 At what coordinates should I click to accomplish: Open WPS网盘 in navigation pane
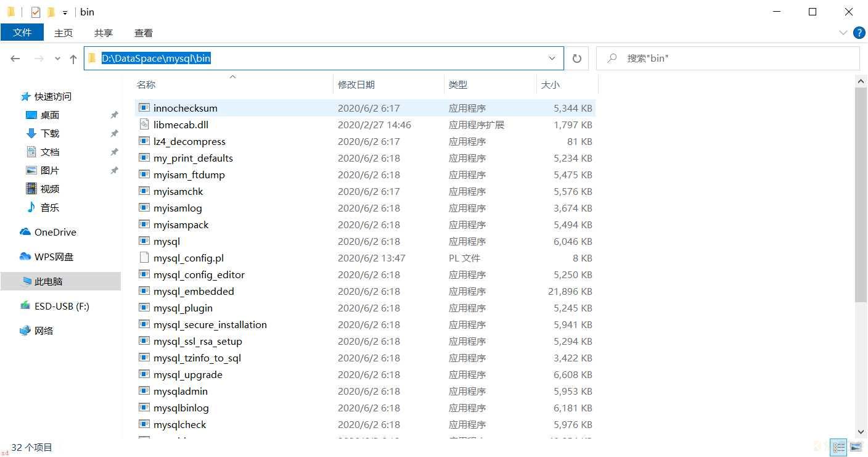point(47,257)
